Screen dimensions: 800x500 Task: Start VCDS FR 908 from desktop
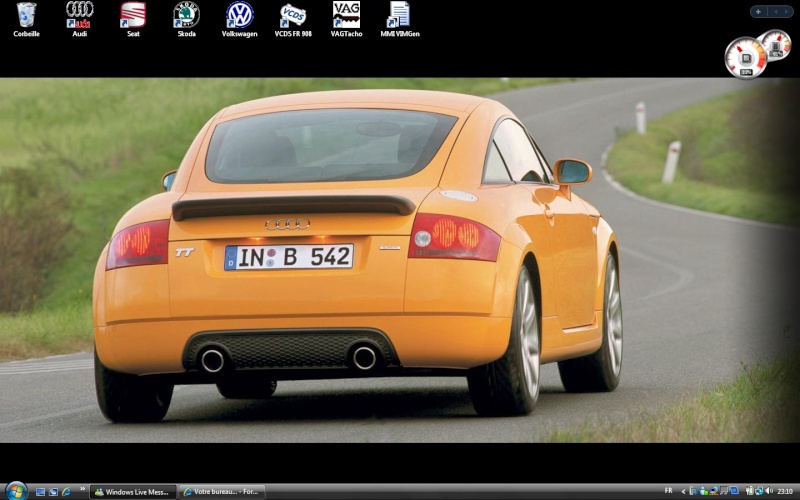(292, 16)
